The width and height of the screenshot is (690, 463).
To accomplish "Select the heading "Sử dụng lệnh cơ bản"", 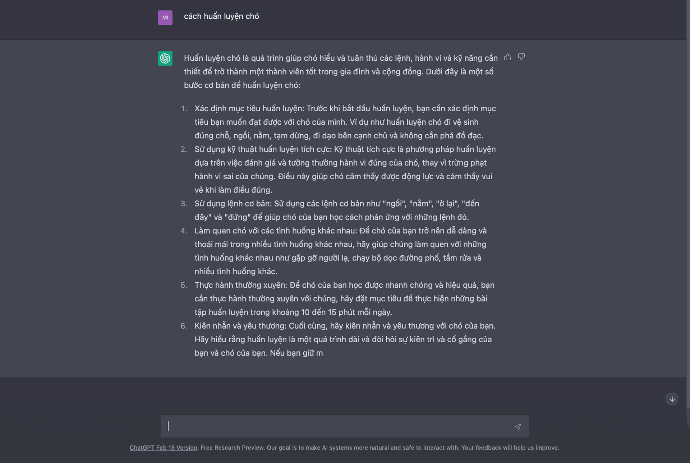I will pos(226,203).
